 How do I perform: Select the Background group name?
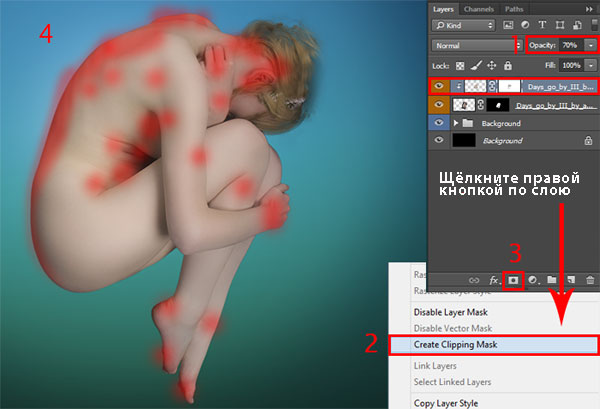pyautogui.click(x=501, y=123)
